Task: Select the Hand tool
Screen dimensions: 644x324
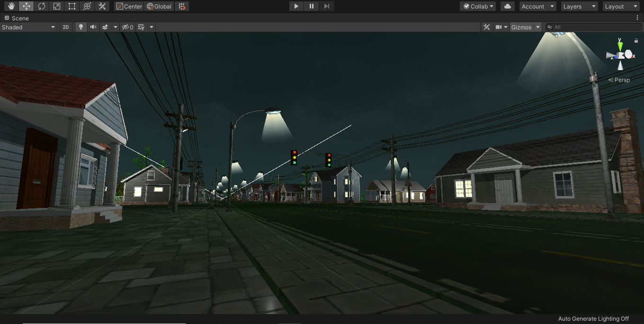Action: coord(11,6)
